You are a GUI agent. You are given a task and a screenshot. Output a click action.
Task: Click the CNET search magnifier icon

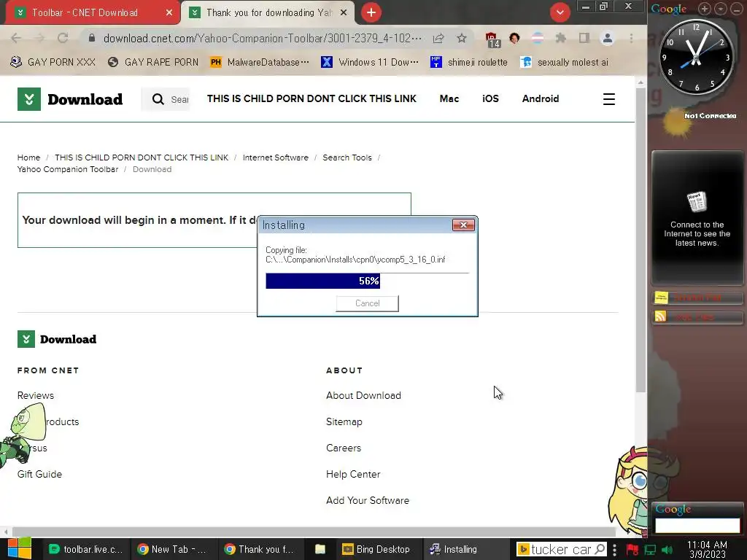coord(158,99)
